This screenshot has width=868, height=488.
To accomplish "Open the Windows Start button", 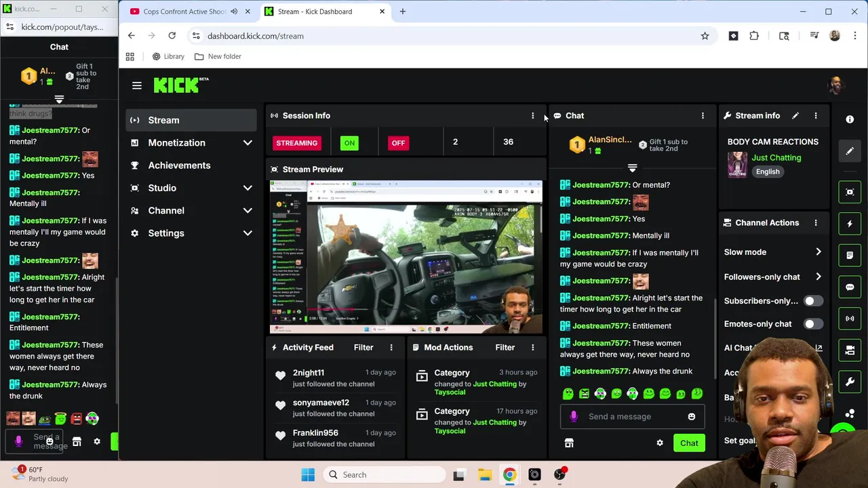I will [308, 475].
